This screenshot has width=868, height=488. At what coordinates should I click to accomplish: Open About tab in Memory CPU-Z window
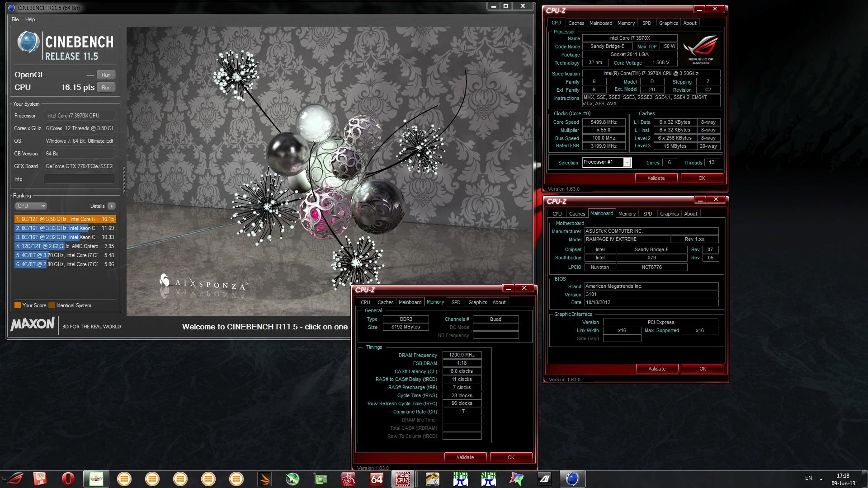499,302
